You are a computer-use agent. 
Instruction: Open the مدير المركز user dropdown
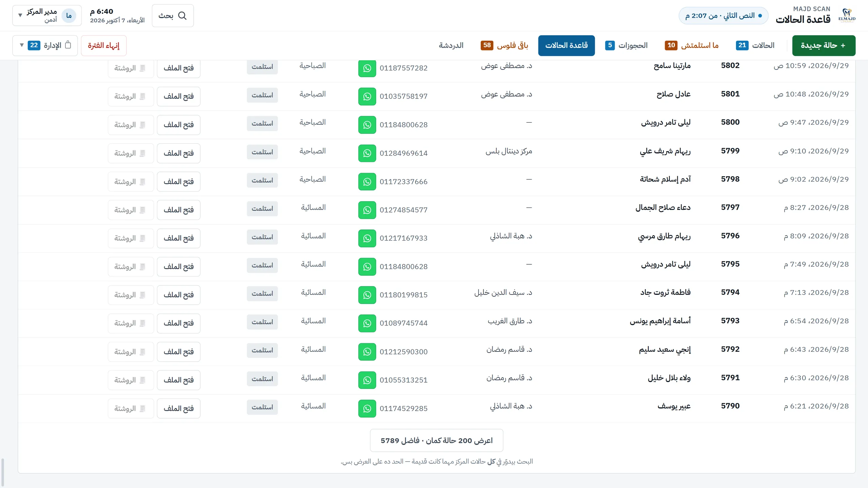click(x=47, y=16)
